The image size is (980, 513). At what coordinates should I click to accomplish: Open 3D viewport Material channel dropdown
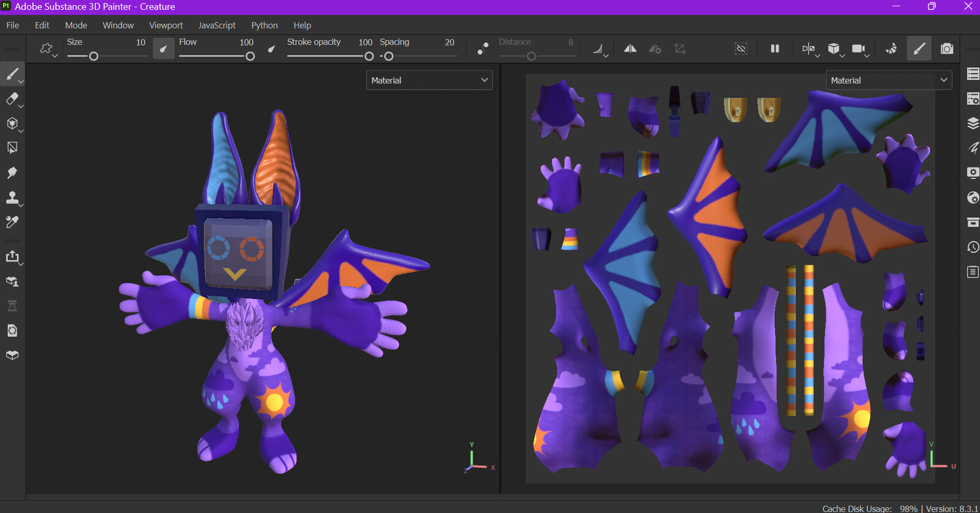coord(429,80)
